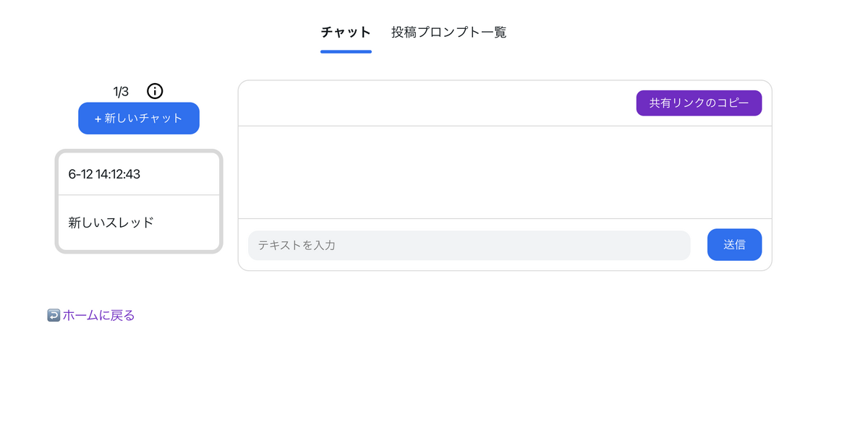
Task: Select the thread dated 6-12 14:12:43
Action: [104, 174]
